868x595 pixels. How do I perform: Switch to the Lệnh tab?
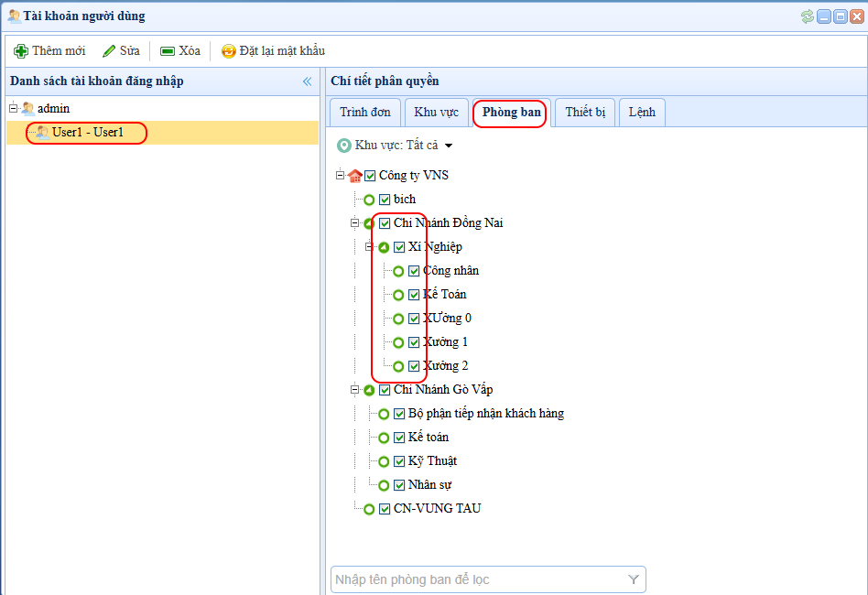642,113
